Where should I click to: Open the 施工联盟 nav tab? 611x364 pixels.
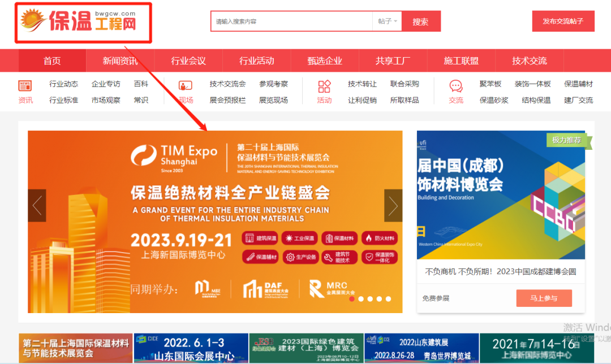click(x=461, y=60)
